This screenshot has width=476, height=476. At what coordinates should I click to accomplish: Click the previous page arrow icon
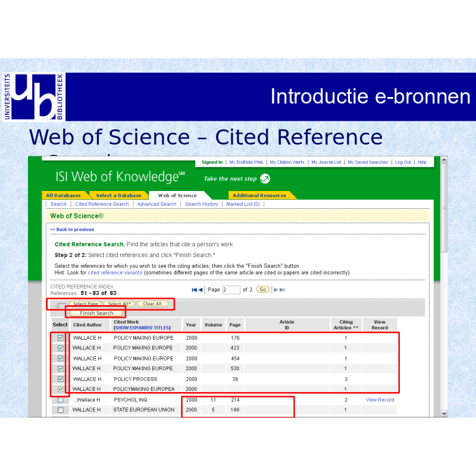point(201,290)
